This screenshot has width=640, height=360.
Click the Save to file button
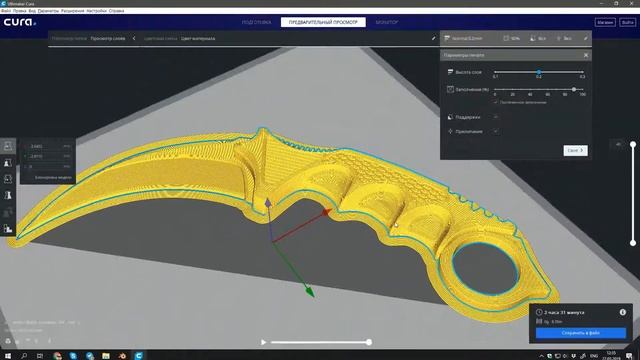coord(580,333)
